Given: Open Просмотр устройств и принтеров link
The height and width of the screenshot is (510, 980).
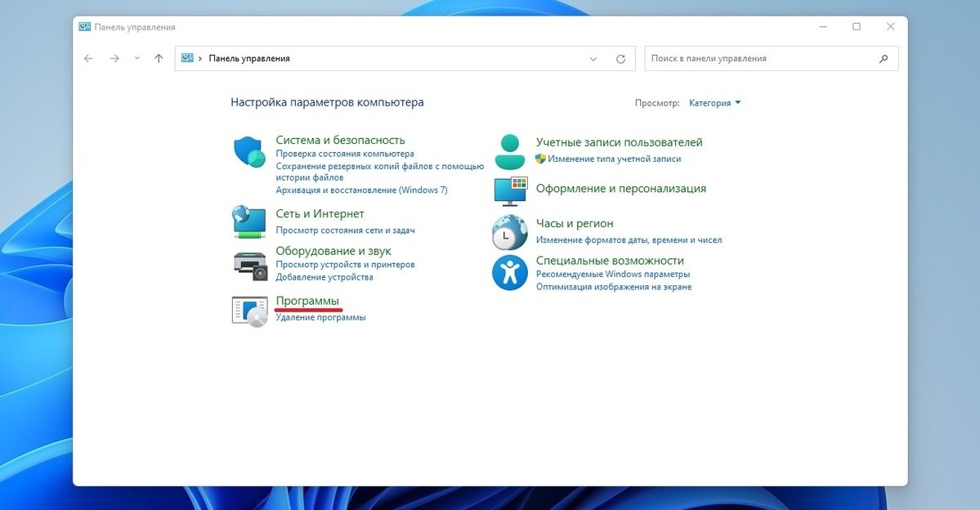Looking at the screenshot, I should (x=345, y=265).
